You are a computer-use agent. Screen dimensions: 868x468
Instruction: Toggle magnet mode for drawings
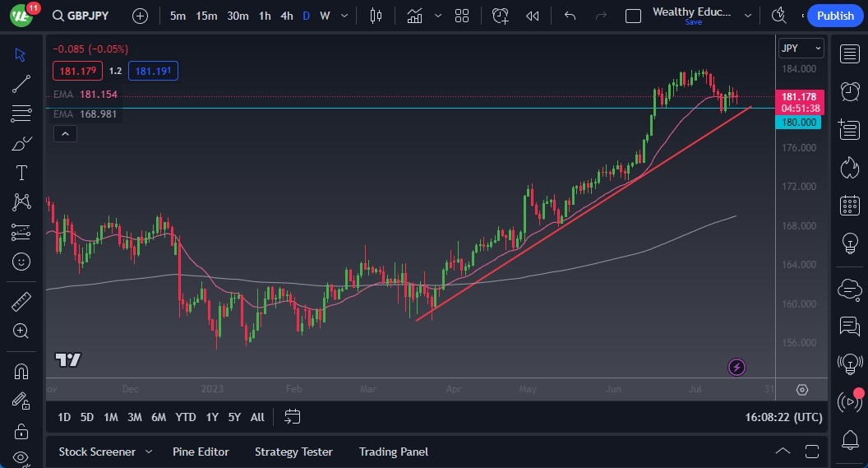click(x=21, y=371)
